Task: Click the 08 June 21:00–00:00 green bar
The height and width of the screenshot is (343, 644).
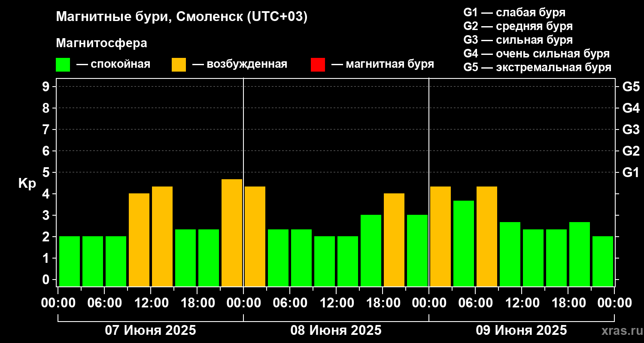Action: click(x=417, y=250)
